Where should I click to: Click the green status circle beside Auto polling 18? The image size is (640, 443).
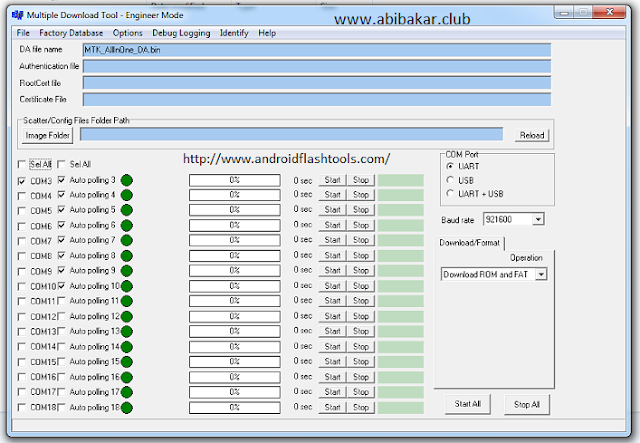click(x=127, y=407)
